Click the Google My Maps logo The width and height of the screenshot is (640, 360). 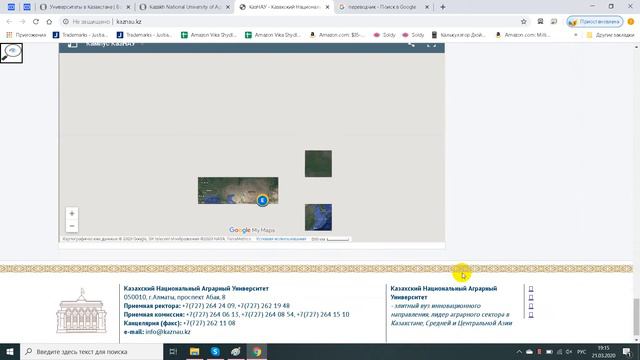tap(252, 230)
